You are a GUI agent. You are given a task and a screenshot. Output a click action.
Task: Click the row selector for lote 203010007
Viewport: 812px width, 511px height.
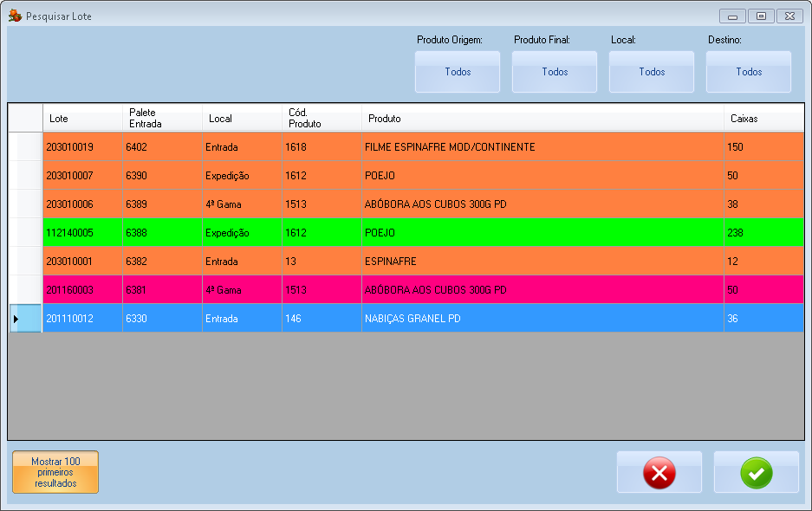[25, 176]
